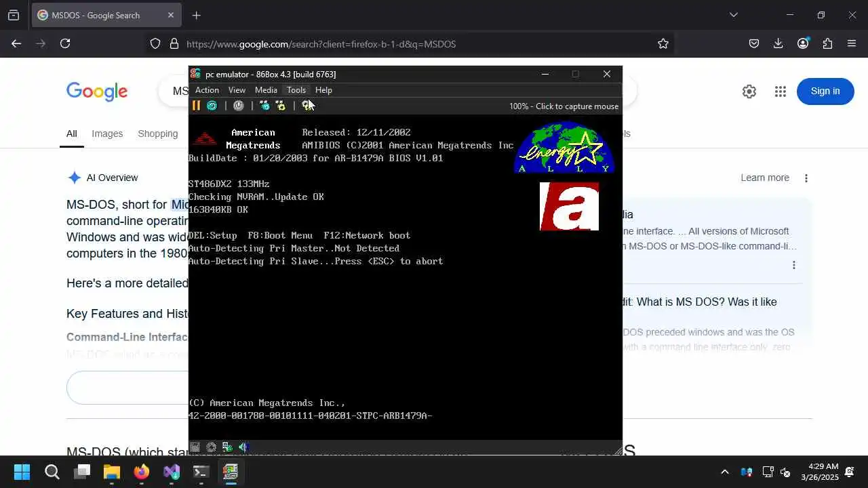The height and width of the screenshot is (488, 868).
Task: Expand hidden system tray icons chevron
Action: pos(724,472)
